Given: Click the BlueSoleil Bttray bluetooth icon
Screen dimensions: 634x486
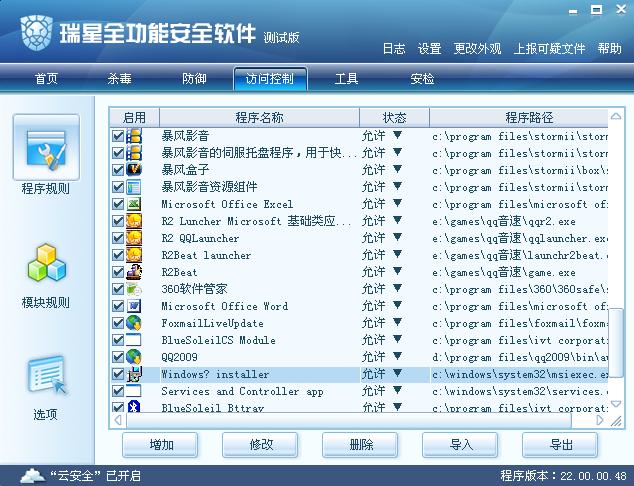Looking at the screenshot, I should point(134,406).
